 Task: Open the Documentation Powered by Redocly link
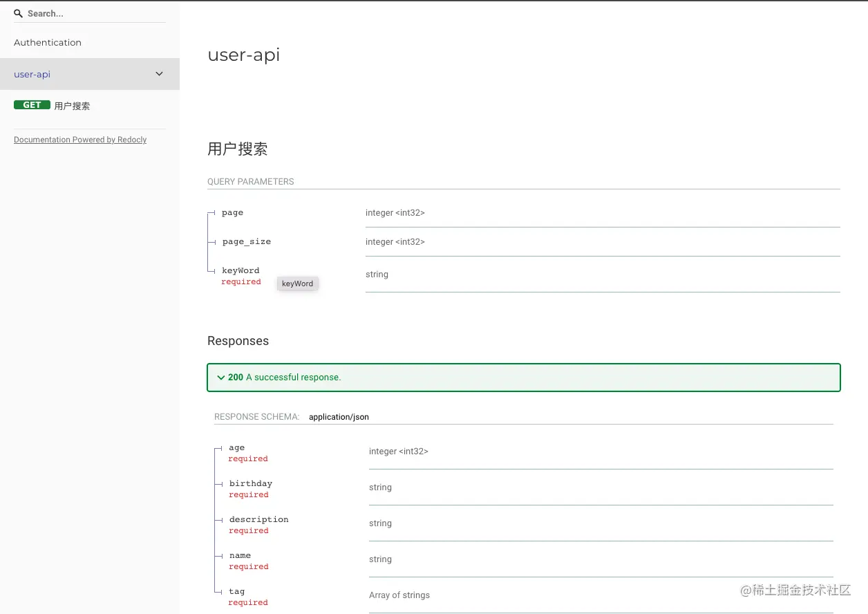click(79, 140)
